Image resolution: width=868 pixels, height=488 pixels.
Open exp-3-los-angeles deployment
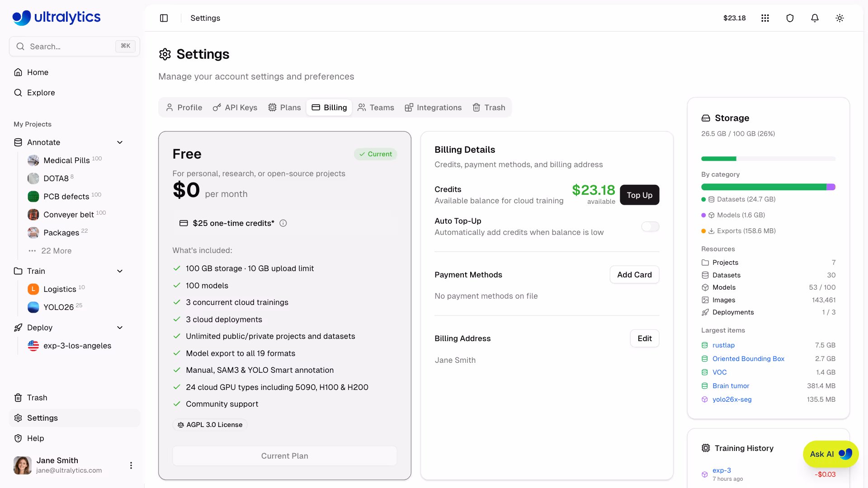(x=77, y=346)
